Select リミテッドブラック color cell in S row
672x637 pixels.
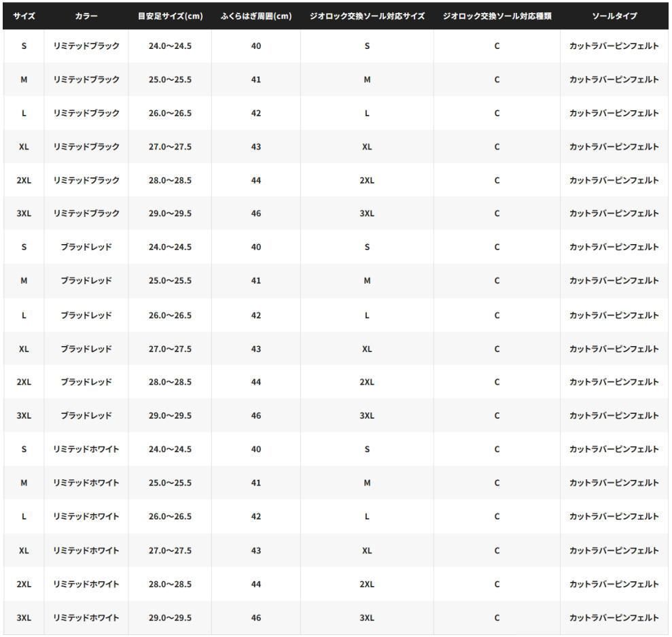86,46
